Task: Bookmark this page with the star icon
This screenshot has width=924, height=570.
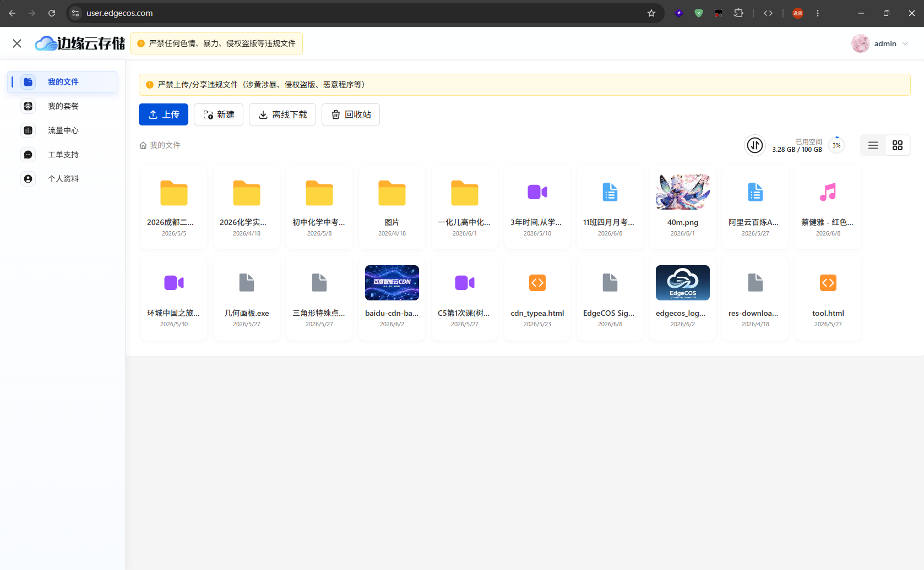Action: 651,13
